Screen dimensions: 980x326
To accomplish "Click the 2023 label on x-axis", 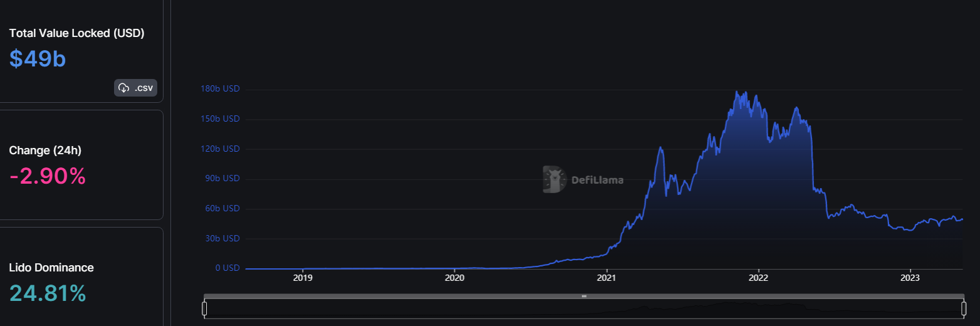I will [910, 278].
